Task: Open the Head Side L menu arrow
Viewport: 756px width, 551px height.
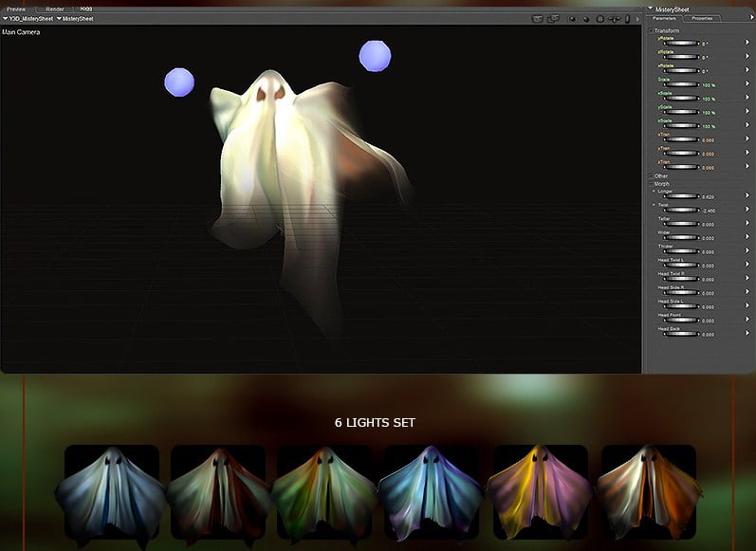Action: click(x=747, y=305)
